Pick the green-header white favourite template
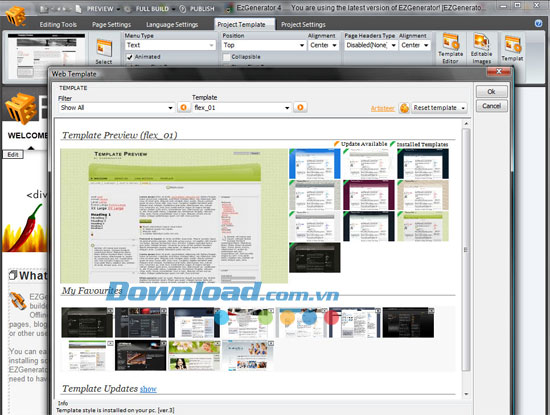550x415 pixels. click(x=87, y=355)
